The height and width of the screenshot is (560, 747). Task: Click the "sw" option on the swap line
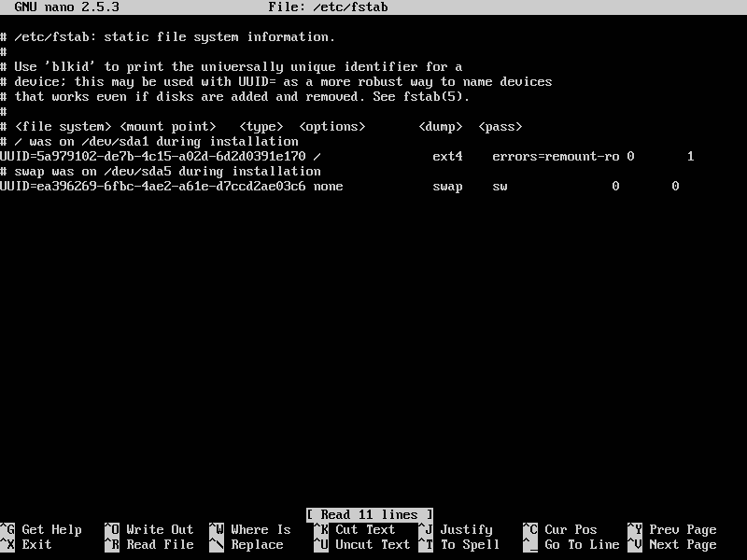[500, 186]
